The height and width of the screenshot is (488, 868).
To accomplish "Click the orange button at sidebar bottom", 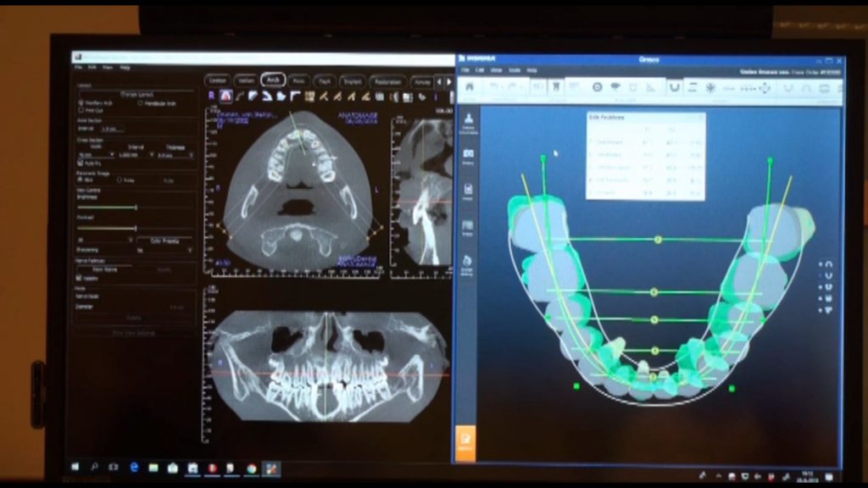I will click(465, 441).
